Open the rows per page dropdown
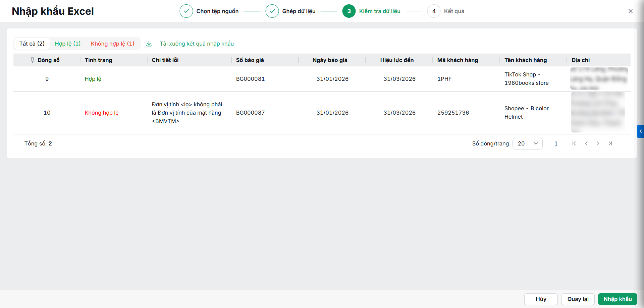The height and width of the screenshot is (308, 644). (527, 143)
